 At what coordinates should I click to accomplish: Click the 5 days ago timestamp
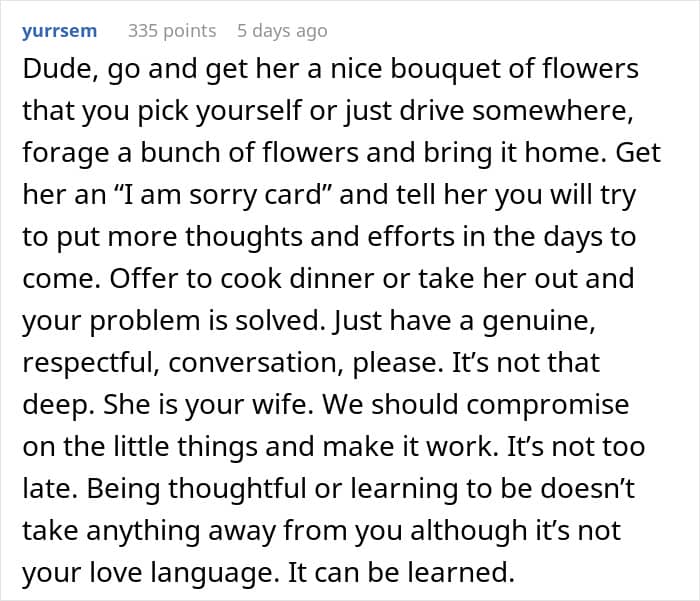282,31
